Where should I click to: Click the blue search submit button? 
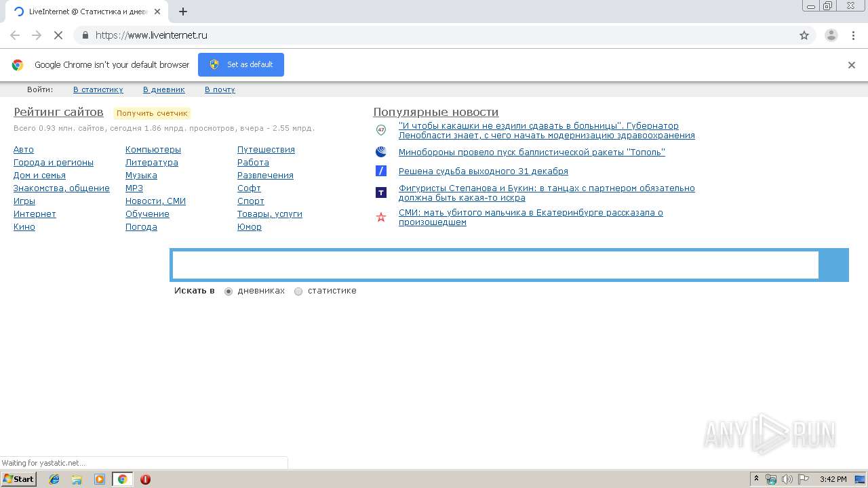[x=834, y=265]
